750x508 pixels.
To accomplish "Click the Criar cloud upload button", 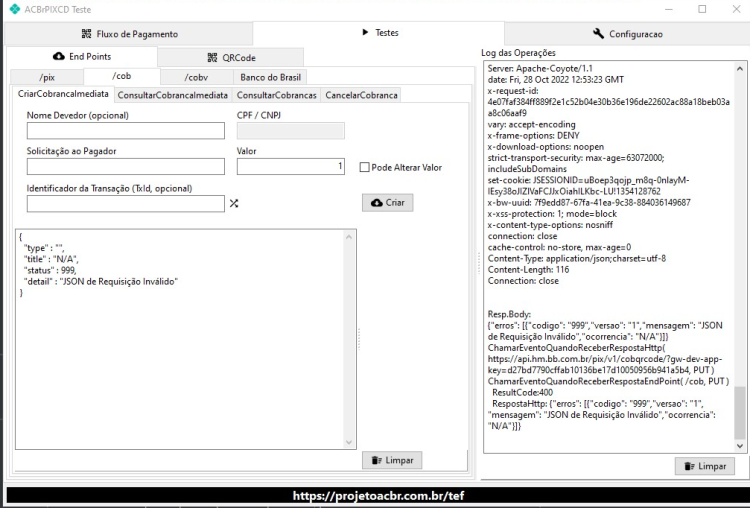I will pos(387,203).
